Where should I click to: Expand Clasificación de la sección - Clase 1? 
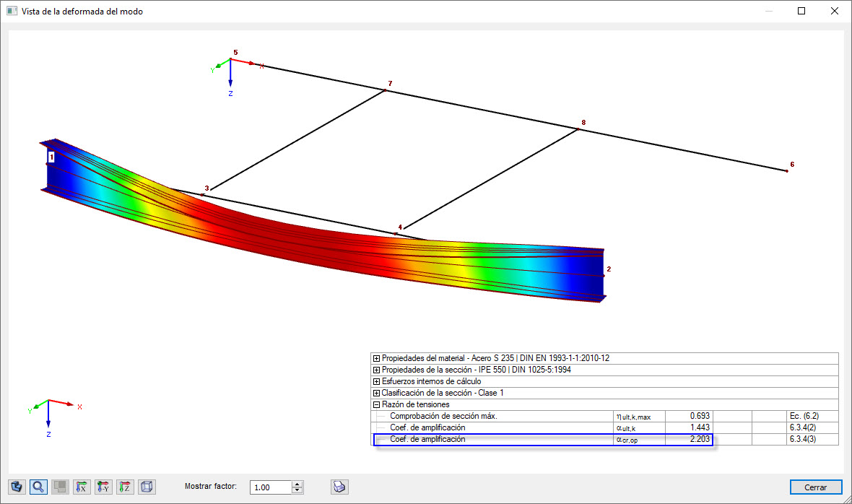point(376,393)
